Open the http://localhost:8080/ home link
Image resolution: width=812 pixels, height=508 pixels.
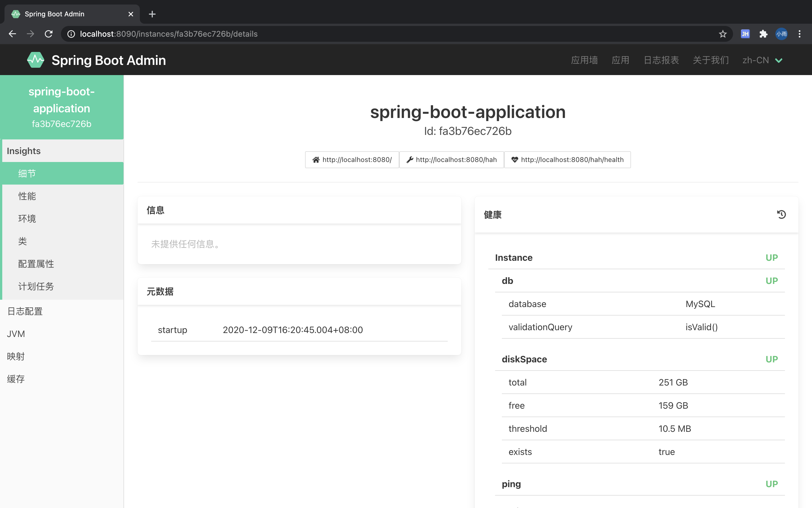(x=352, y=159)
